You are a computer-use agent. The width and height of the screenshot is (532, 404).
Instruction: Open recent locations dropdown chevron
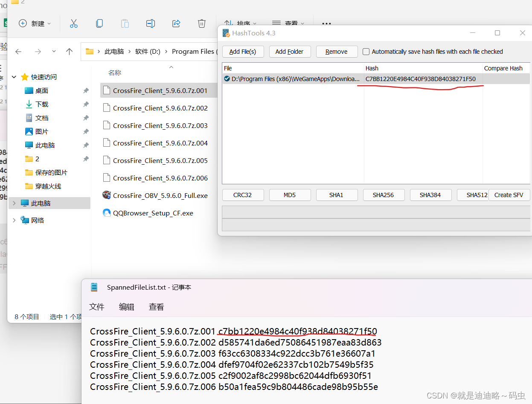coord(54,51)
